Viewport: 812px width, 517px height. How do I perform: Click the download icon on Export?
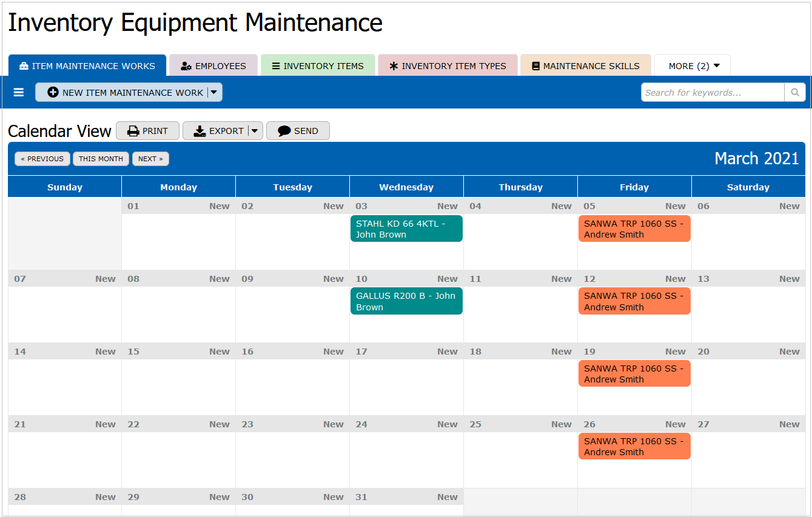tap(200, 131)
